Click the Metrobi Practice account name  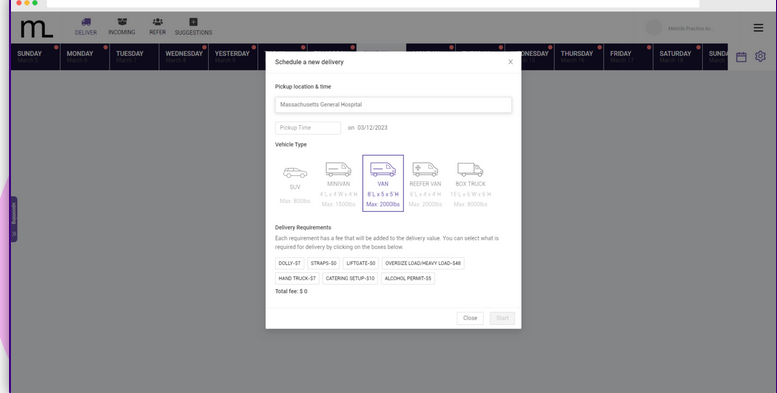click(691, 28)
